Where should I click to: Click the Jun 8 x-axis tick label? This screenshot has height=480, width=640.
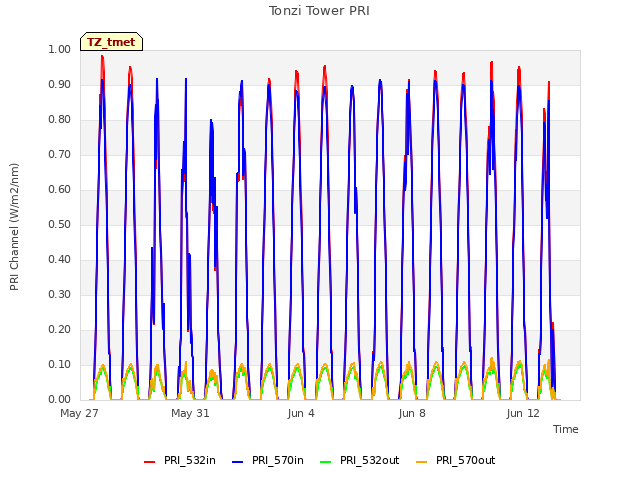(412, 413)
